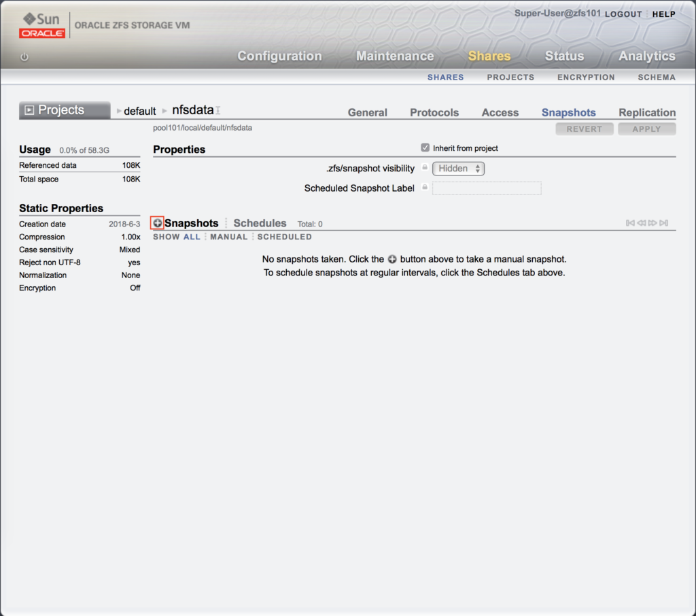This screenshot has height=616, width=696.
Task: Click the Projects panel label
Action: coord(60,109)
